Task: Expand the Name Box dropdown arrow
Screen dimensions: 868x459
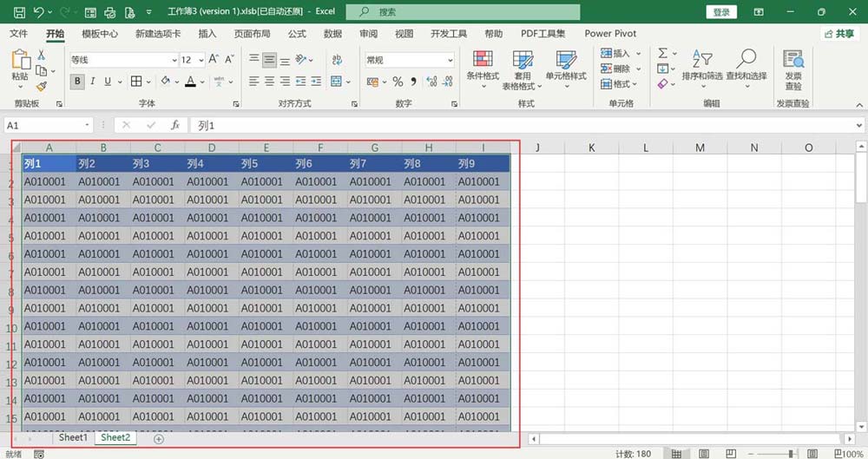Action: [87, 125]
